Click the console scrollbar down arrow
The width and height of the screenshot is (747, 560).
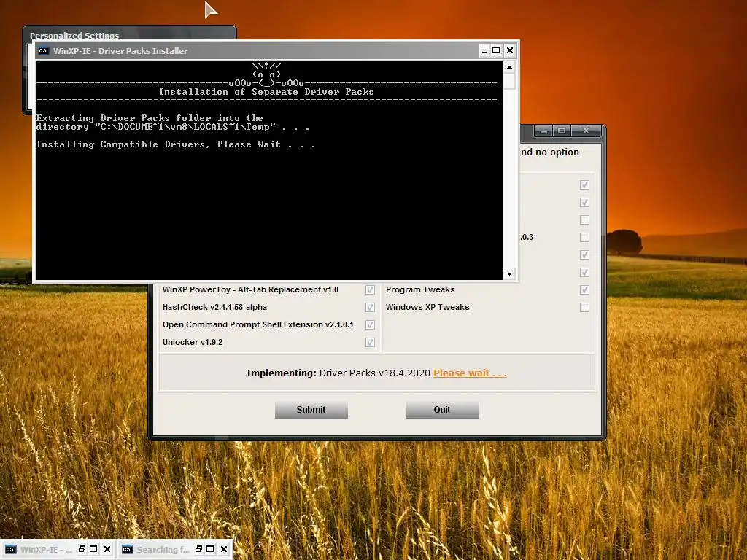(509, 274)
